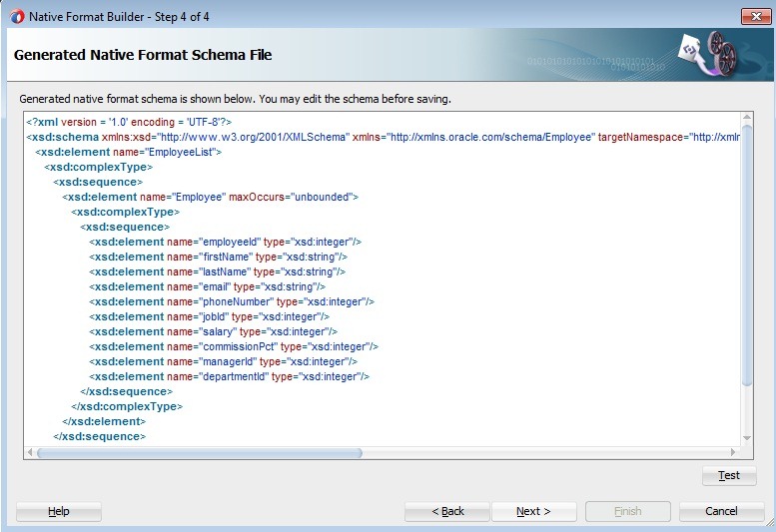Click the vertical scrollbar thumb
The image size is (776, 532).
(x=747, y=250)
